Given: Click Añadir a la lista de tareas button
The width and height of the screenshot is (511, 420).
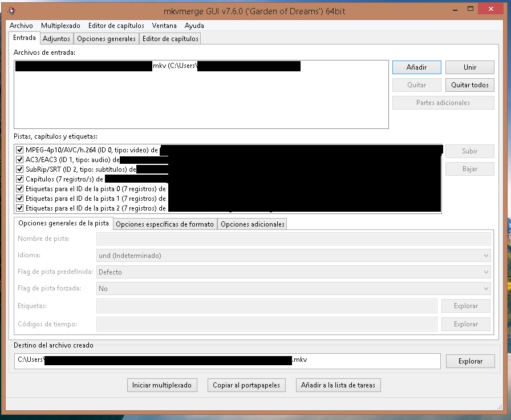Looking at the screenshot, I should [338, 385].
